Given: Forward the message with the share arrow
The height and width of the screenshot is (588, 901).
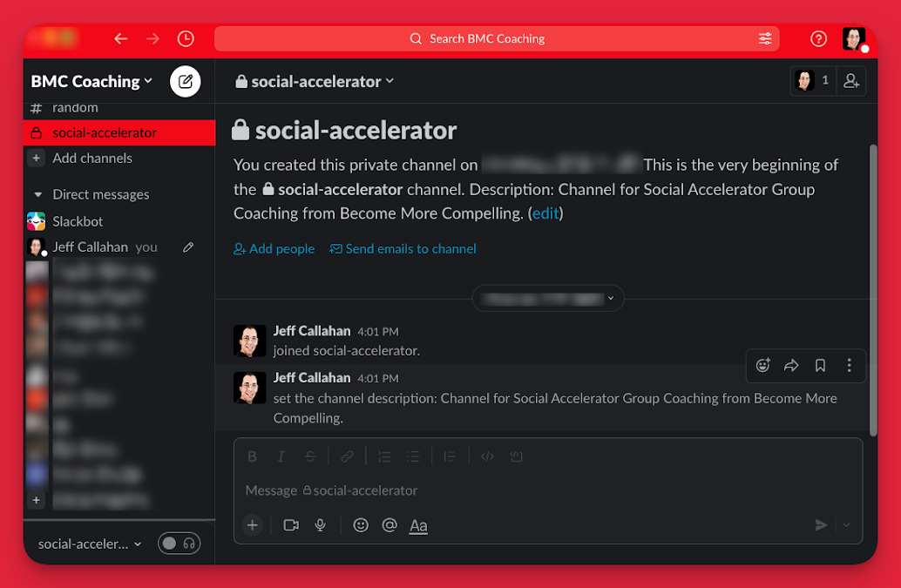Looking at the screenshot, I should (x=791, y=365).
